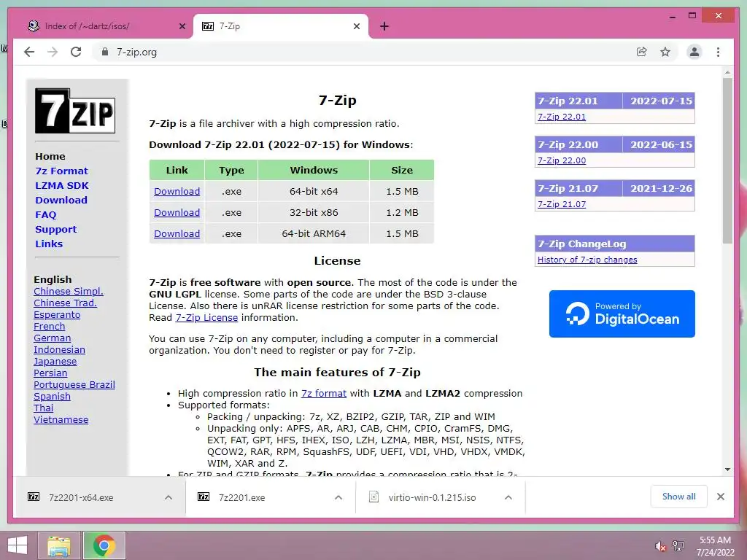Go back to the previous page

[29, 52]
